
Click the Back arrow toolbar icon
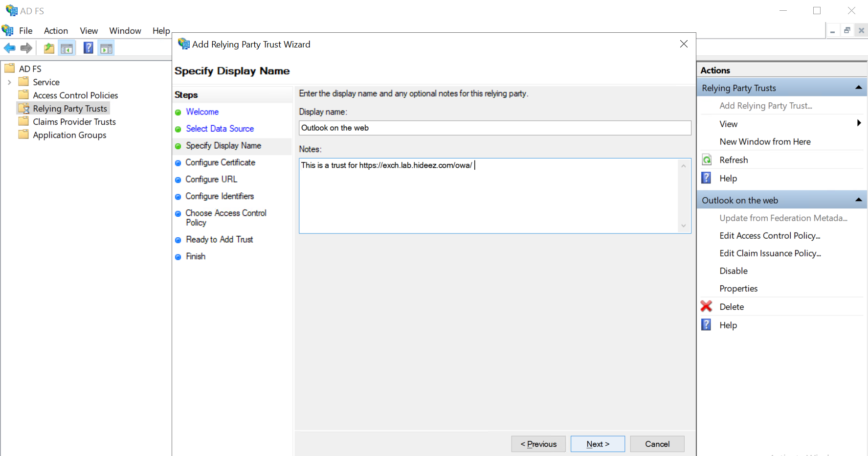coord(9,48)
